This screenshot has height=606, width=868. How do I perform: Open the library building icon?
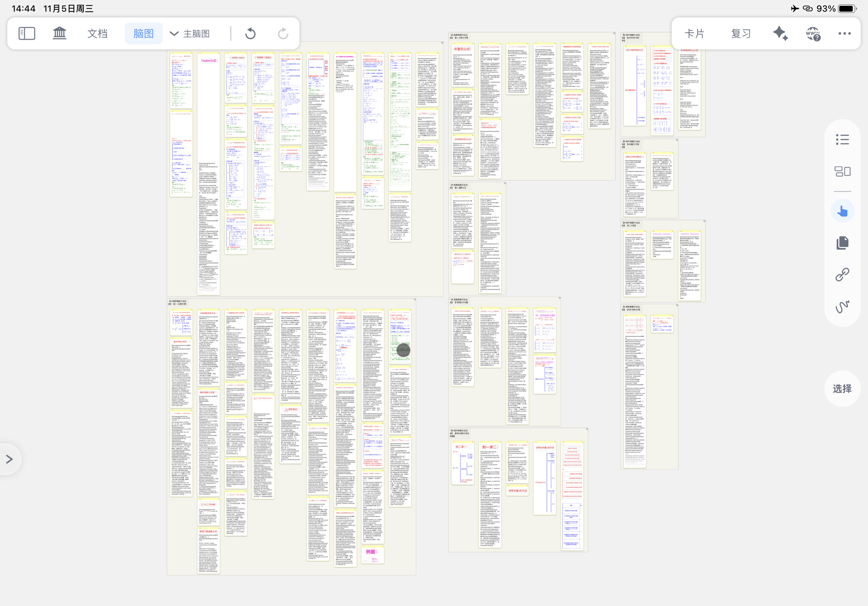click(x=59, y=34)
